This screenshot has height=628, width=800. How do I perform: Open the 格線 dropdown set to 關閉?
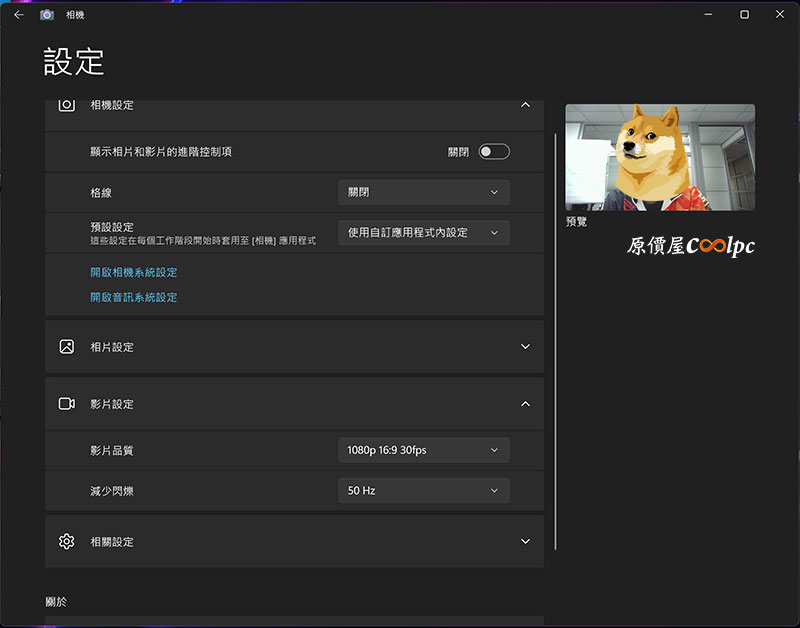pyautogui.click(x=423, y=192)
